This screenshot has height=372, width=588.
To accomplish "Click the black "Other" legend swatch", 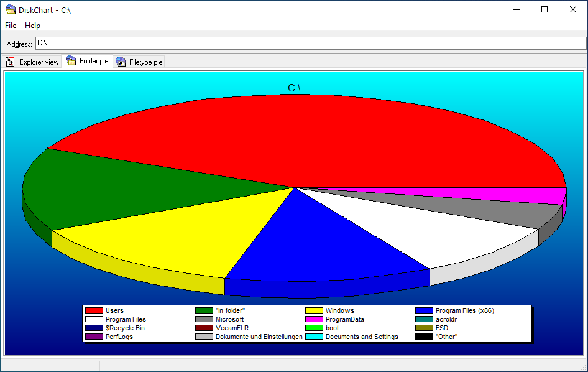I will tap(424, 337).
